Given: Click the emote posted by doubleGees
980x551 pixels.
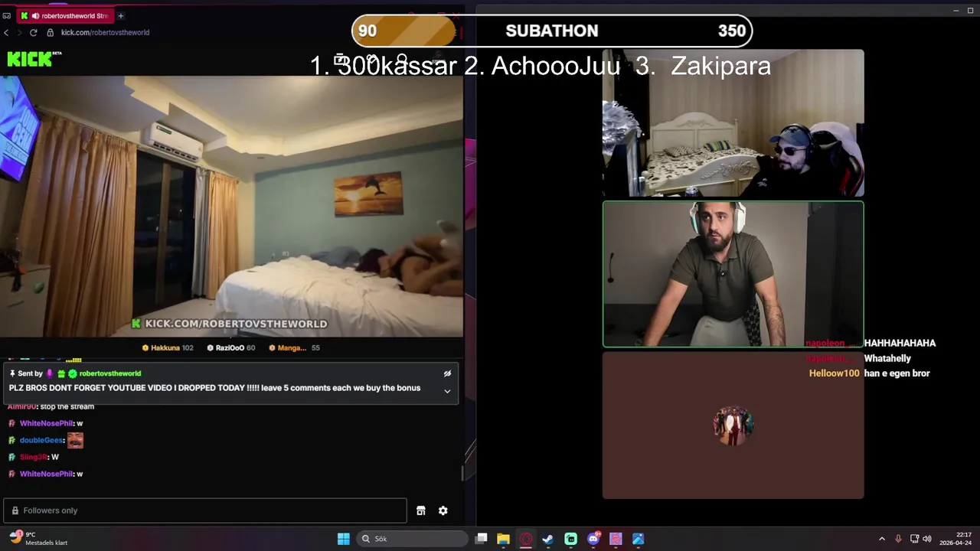Looking at the screenshot, I should click(x=75, y=440).
